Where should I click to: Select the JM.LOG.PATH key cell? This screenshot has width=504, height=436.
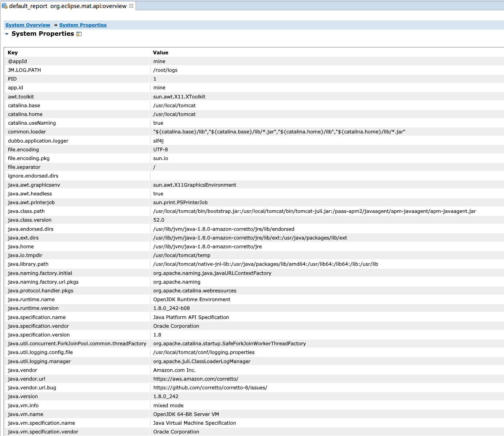(78, 70)
